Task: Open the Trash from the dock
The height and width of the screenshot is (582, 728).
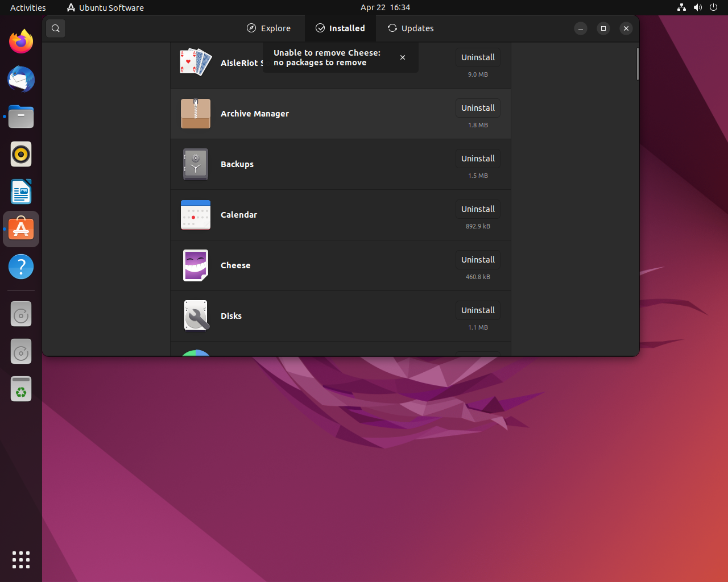Action: (x=21, y=389)
